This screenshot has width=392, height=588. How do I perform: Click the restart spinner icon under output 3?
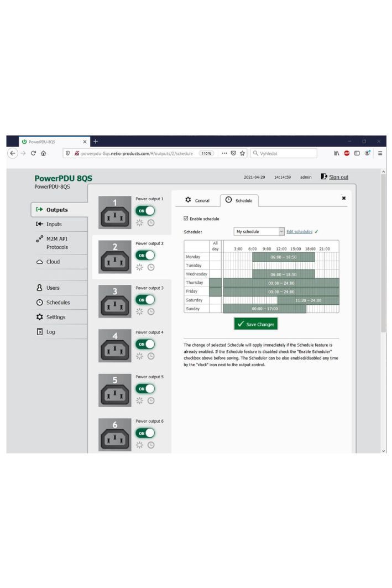(x=140, y=311)
